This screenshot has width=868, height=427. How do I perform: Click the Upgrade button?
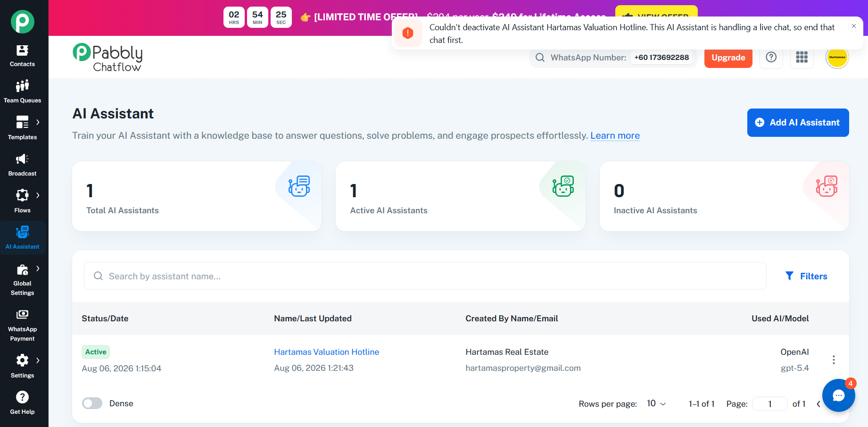point(728,58)
